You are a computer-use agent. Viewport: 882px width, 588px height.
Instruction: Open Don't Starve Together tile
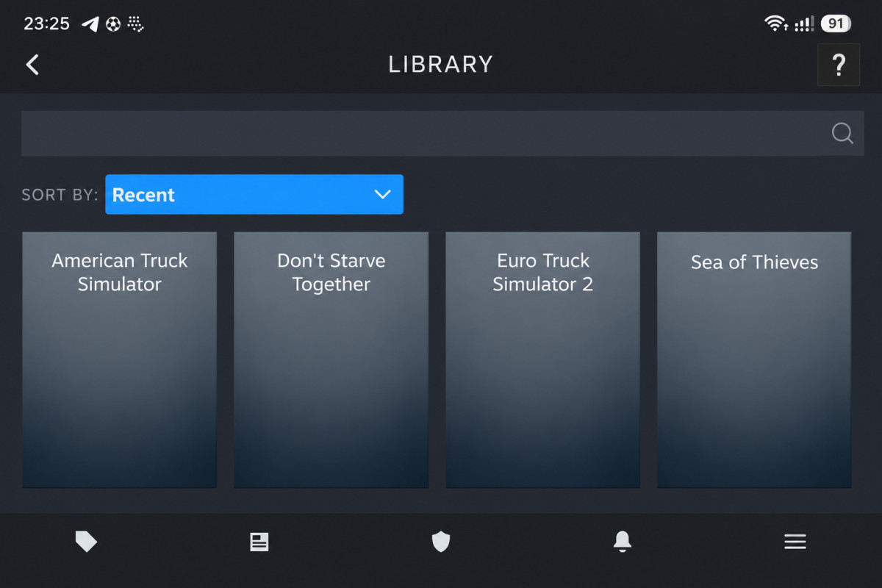coord(331,360)
